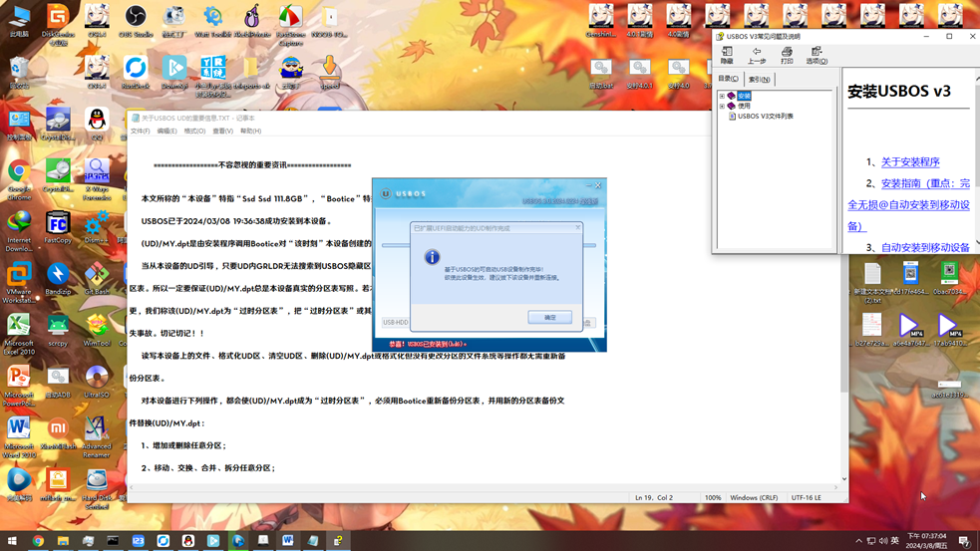Switch to the 索引 tab
Screen dimensions: 980x551
pos(759,79)
